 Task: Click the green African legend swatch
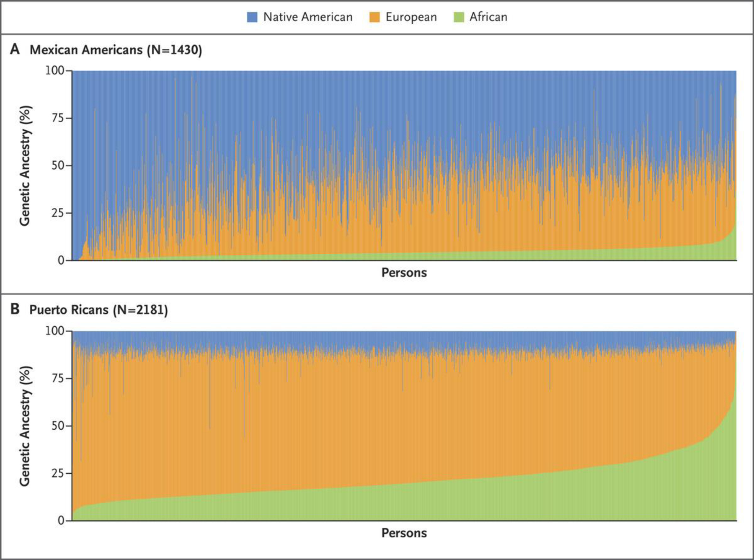point(459,17)
